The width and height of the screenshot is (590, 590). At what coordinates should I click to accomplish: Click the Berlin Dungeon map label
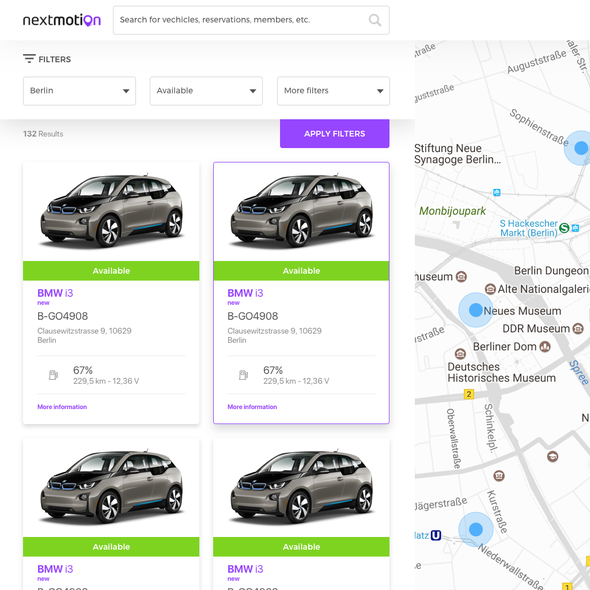(x=551, y=271)
